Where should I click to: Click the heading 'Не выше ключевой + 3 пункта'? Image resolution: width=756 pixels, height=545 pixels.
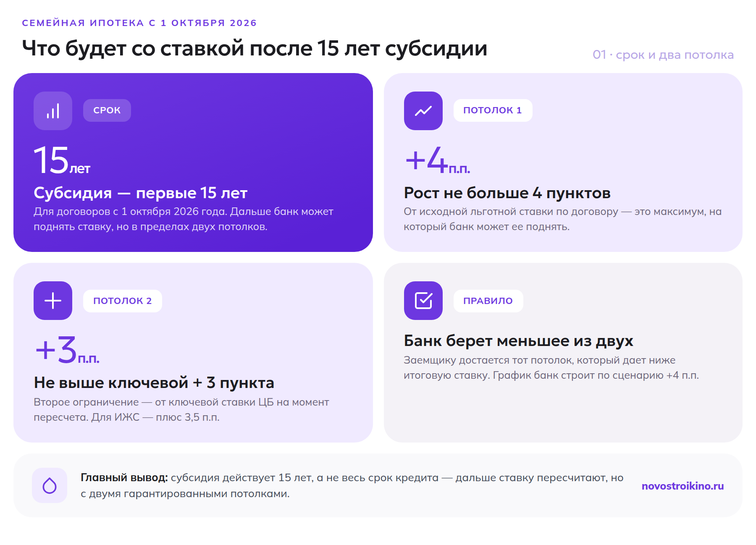[x=154, y=383]
